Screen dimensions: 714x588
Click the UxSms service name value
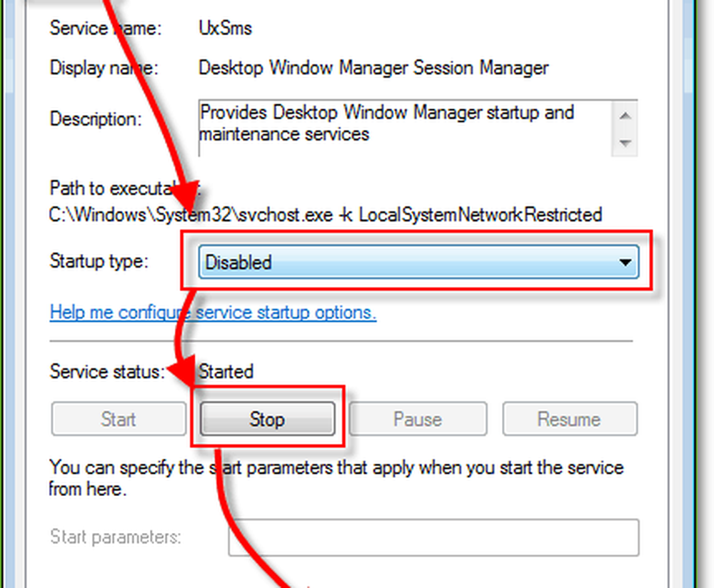point(225,29)
